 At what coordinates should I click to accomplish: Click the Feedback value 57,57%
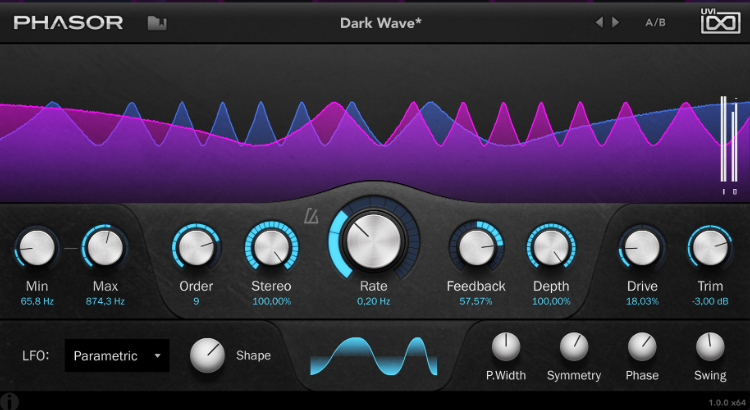(x=476, y=301)
